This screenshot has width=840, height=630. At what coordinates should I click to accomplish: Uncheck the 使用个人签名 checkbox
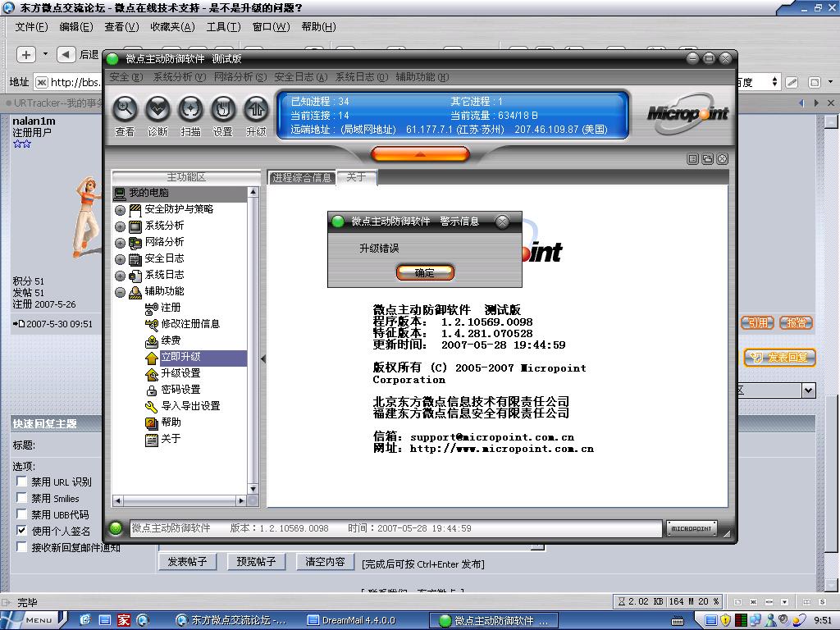point(21,531)
